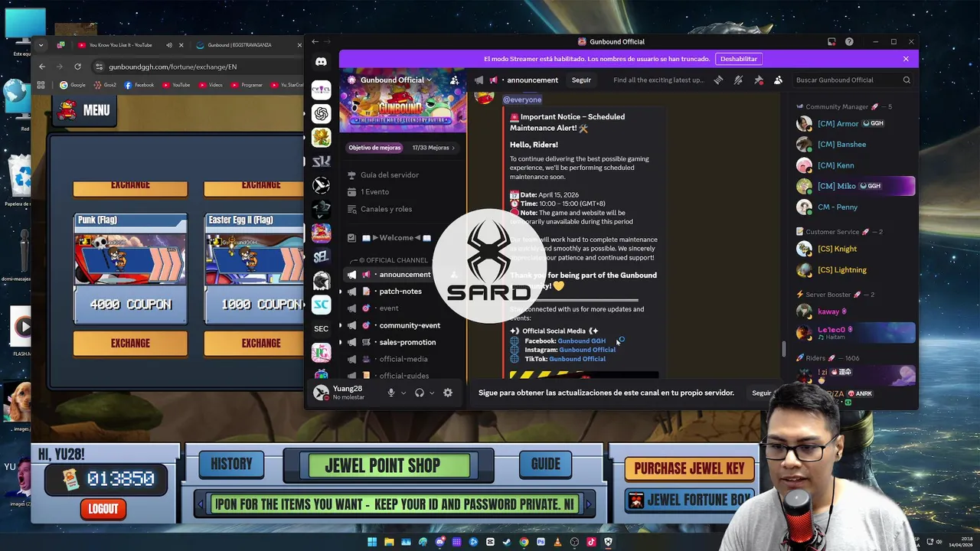Expand 17/33 Mejoras boost progress chevron
The height and width of the screenshot is (551, 980).
tap(453, 148)
